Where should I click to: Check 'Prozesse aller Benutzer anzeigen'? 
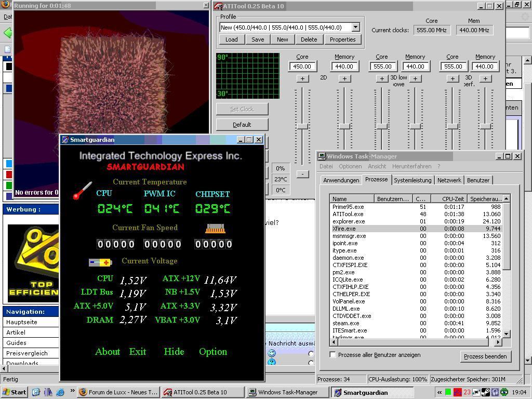point(333,354)
